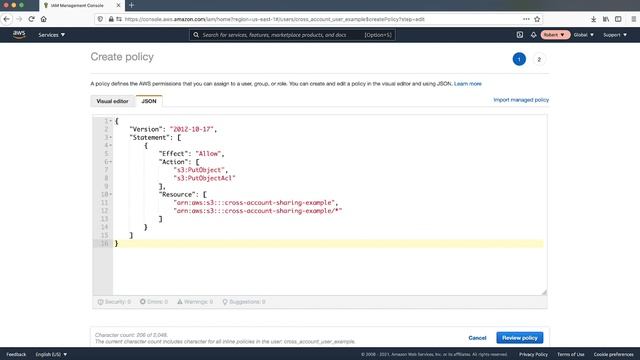Click the AWS logo
Image resolution: width=640 pixels, height=360 pixels.
[19, 35]
